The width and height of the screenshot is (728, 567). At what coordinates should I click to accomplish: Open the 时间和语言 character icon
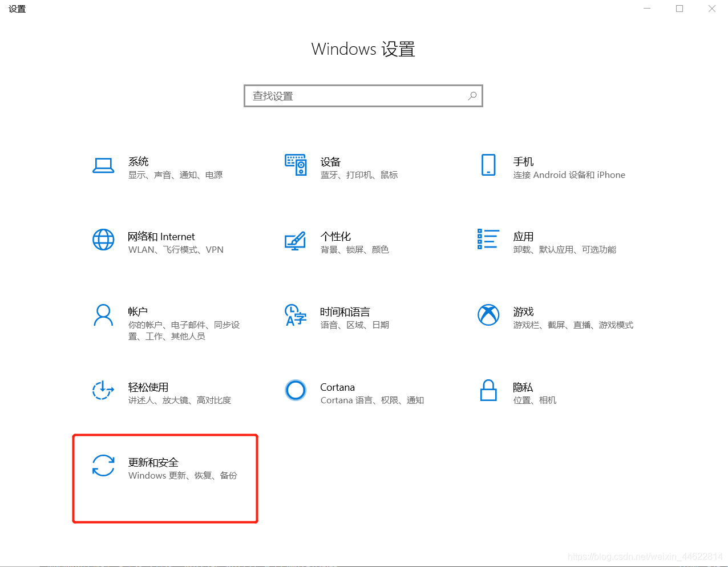(x=296, y=315)
